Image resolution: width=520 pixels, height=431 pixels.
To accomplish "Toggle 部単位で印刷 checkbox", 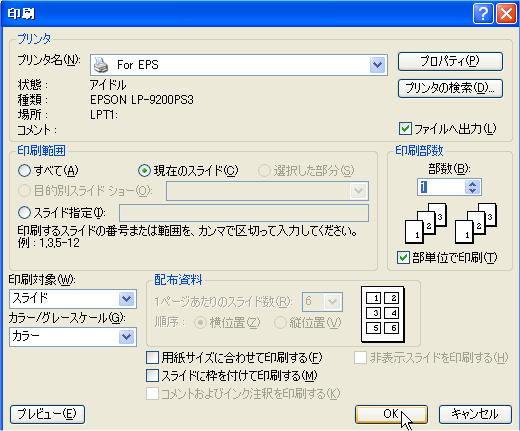I will 403,257.
